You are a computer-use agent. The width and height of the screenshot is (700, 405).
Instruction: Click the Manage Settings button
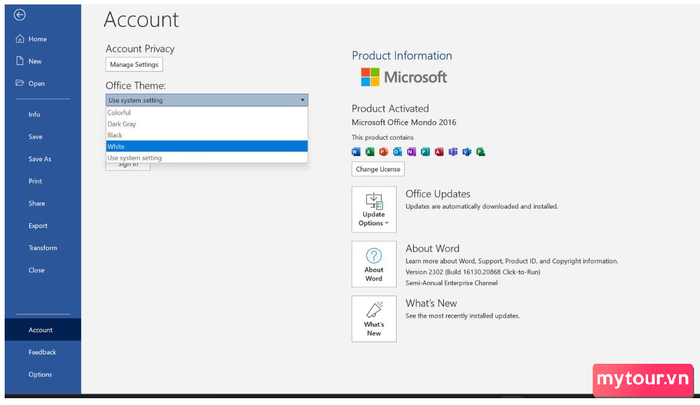134,64
